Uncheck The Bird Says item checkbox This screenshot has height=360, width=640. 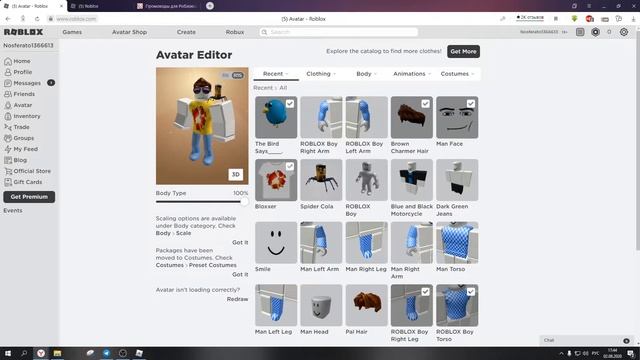pyautogui.click(x=290, y=104)
